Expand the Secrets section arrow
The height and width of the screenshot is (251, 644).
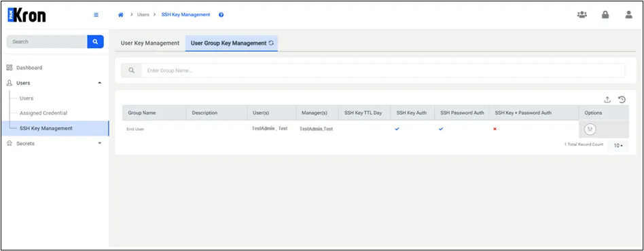(x=99, y=144)
